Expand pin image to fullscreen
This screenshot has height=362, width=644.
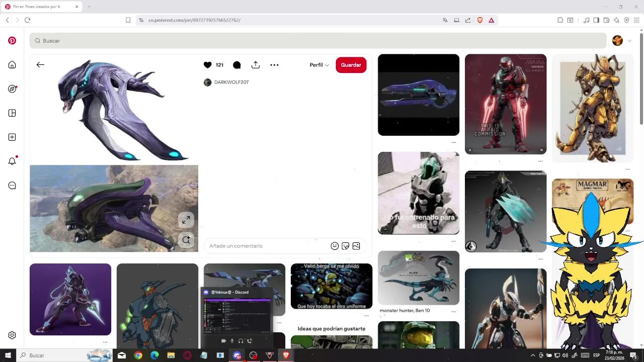coord(186,220)
